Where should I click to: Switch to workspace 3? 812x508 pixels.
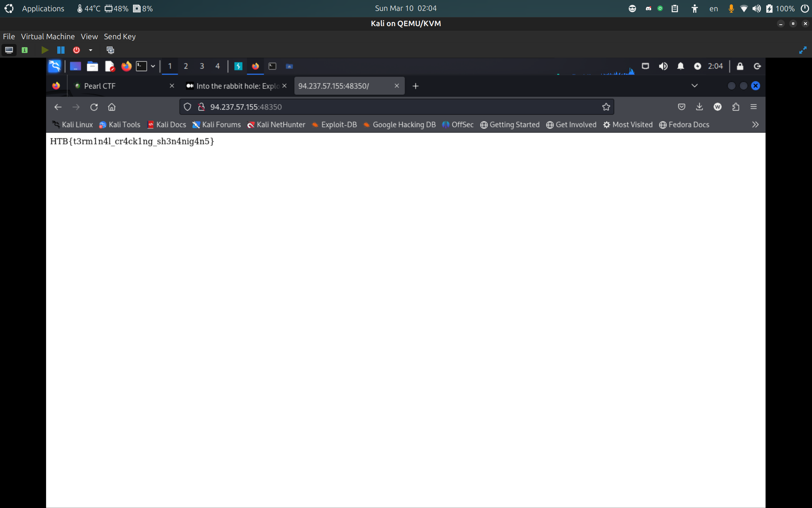click(x=202, y=66)
